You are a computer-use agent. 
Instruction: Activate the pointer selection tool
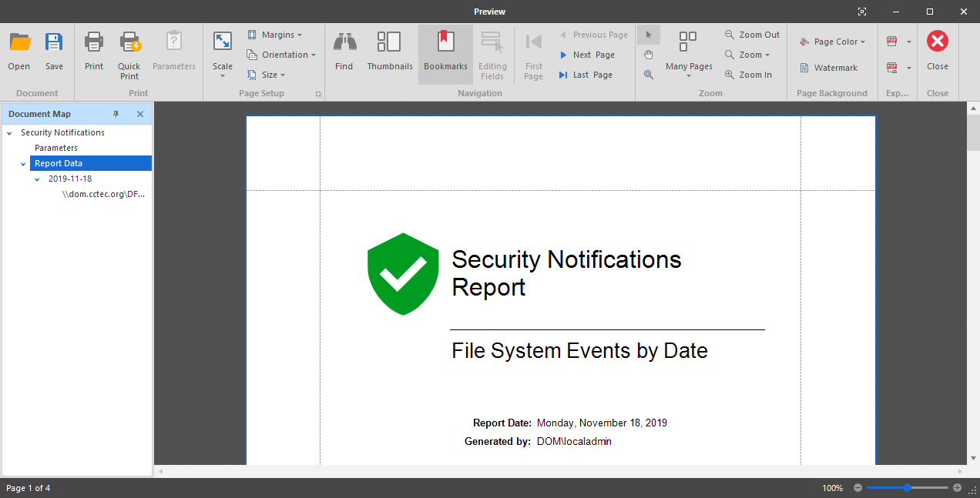pyautogui.click(x=649, y=35)
